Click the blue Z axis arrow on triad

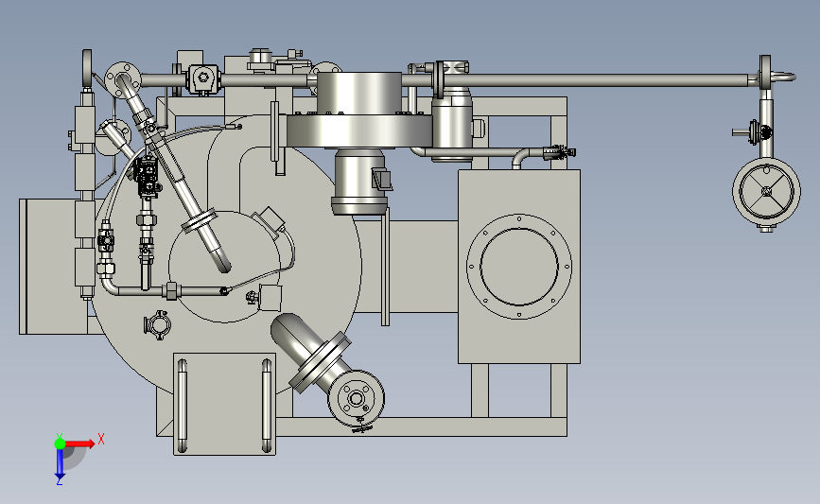[x=60, y=464]
